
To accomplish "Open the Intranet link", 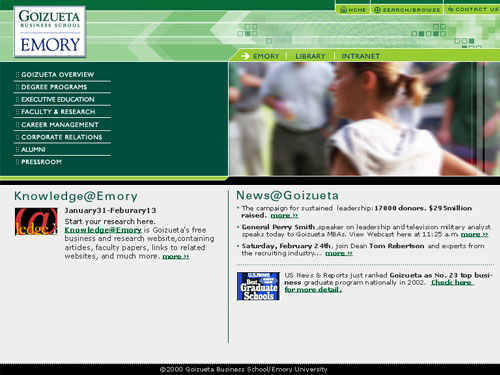I will pos(361,56).
